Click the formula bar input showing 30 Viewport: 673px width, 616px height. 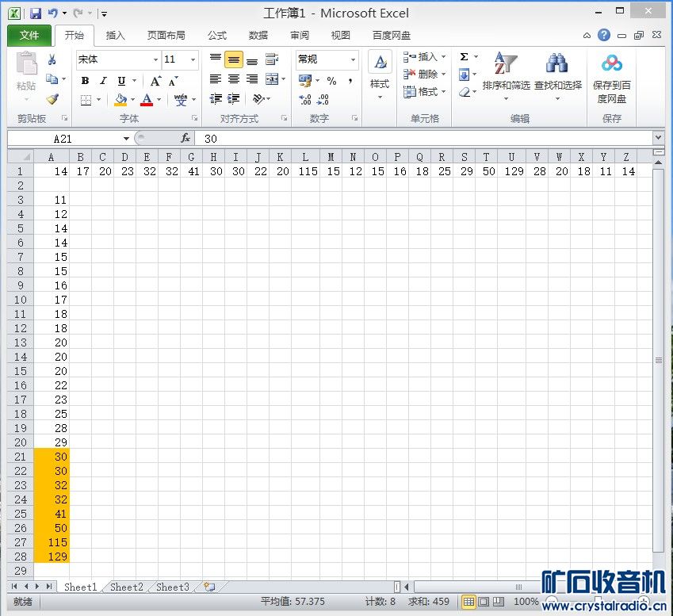[423, 139]
